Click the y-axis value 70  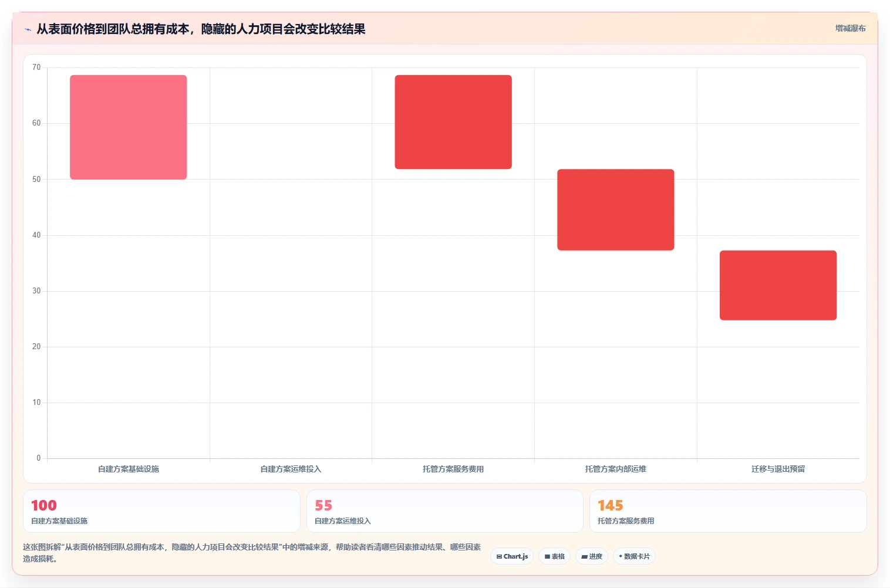click(x=36, y=67)
